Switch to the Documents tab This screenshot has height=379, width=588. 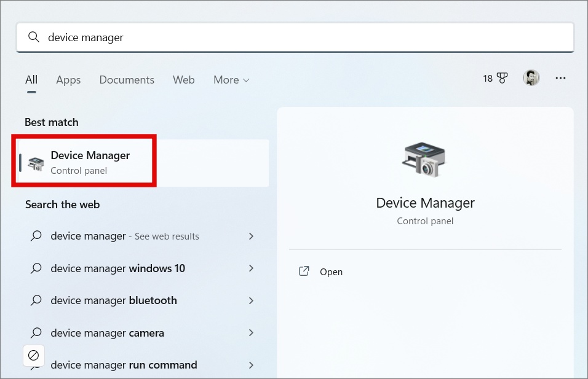127,80
